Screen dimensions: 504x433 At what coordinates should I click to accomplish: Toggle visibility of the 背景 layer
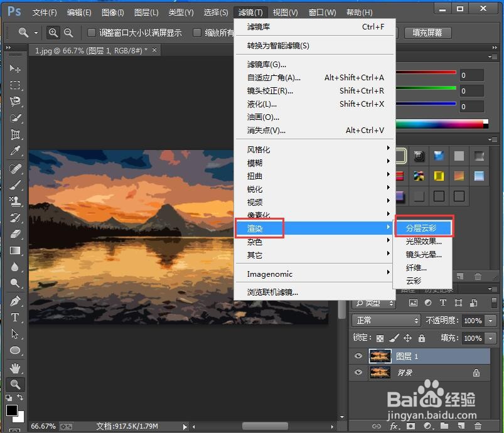(358, 372)
